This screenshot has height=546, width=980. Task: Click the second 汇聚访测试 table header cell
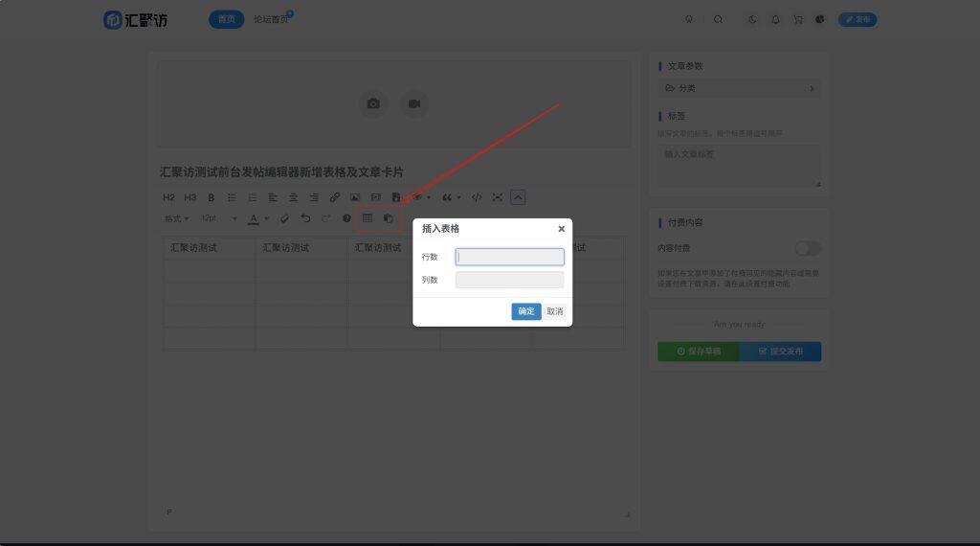click(x=301, y=248)
